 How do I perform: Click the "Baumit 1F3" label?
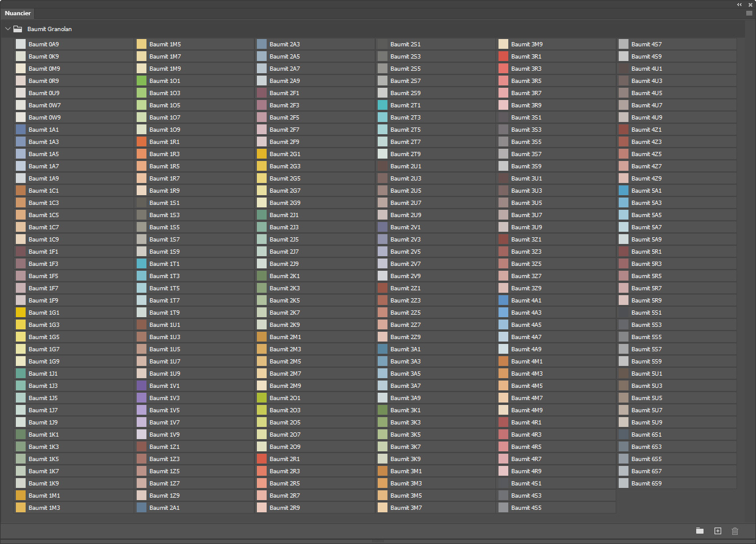point(44,263)
